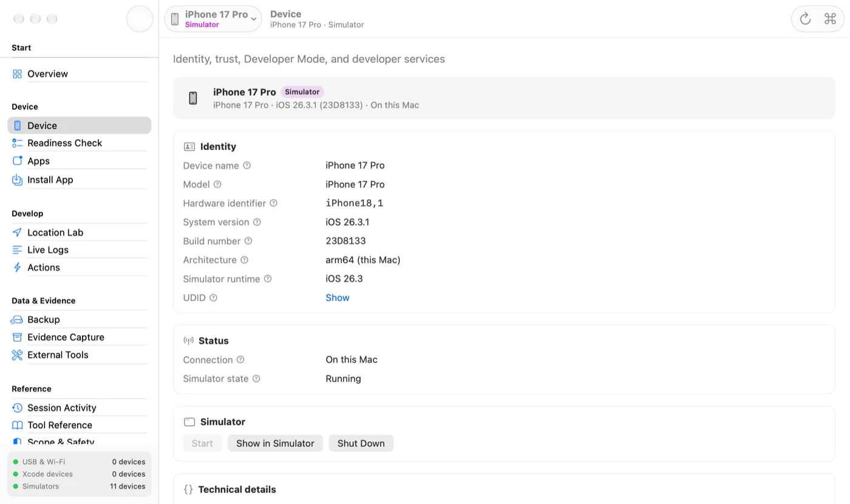Click the help icon next to Model
Viewport: 850px width, 504px height.
point(217,184)
